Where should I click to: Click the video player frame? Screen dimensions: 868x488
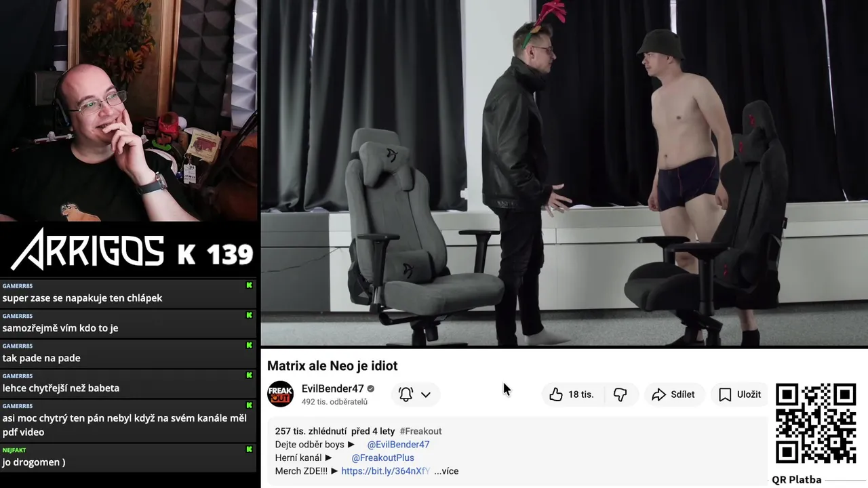click(564, 173)
